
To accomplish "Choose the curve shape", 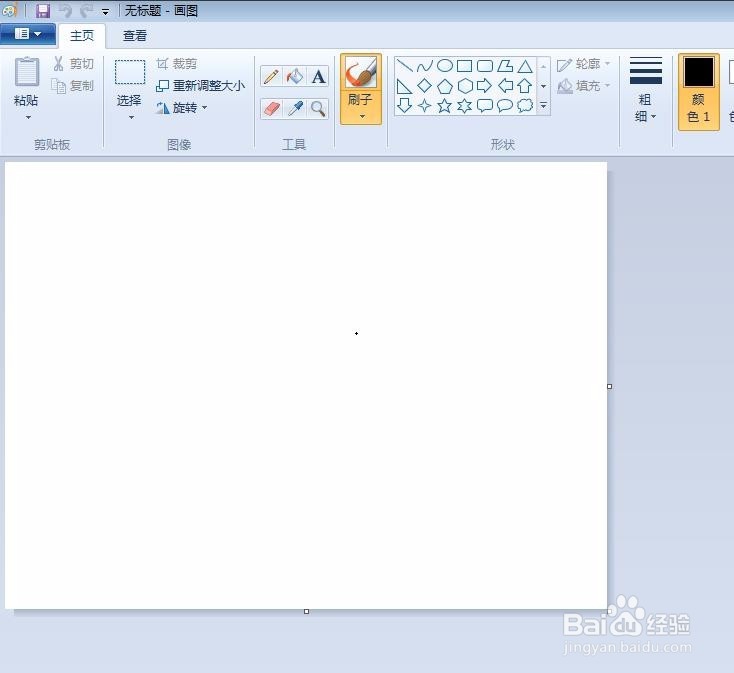I will 424,66.
